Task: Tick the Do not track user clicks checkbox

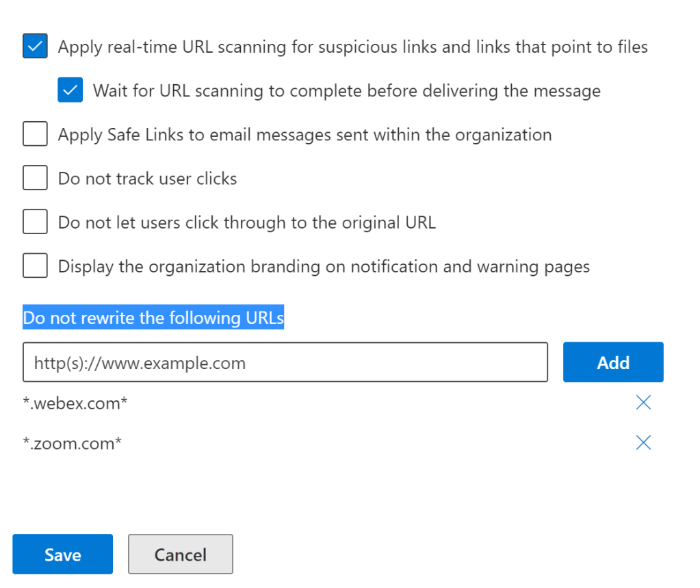Action: tap(35, 179)
